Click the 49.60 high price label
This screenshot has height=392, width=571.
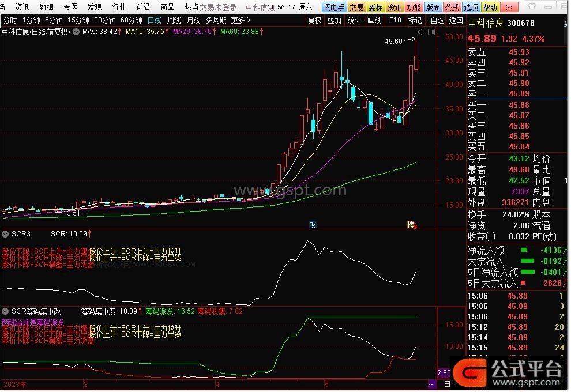coord(393,42)
